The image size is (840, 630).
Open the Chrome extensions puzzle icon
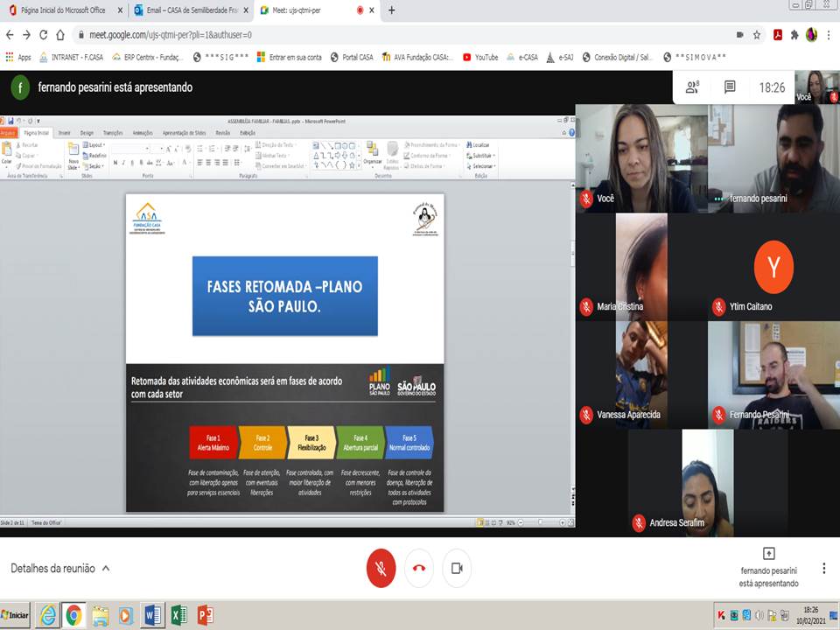tap(794, 35)
